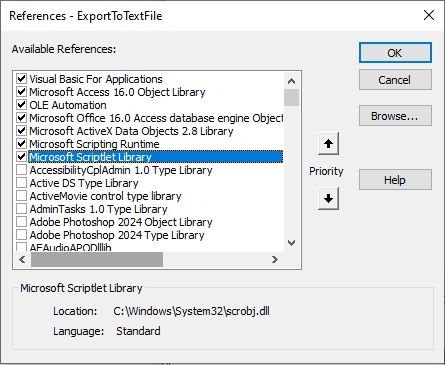Viewport: 445px width, 365px height.
Task: Click the list's scroll down arrow
Action: 291,243
